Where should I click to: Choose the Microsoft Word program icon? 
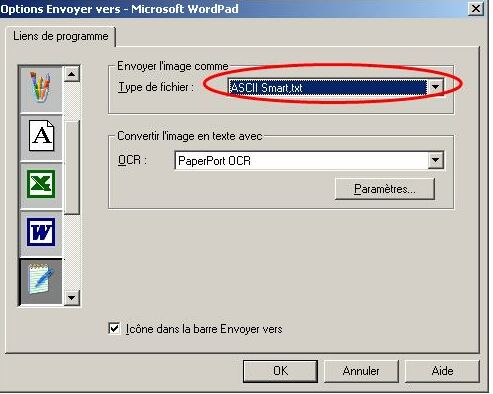tap(41, 232)
